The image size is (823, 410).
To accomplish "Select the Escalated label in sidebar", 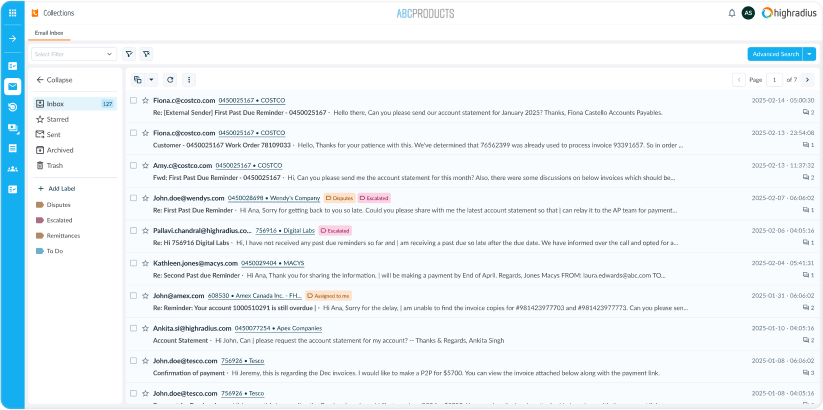I will 54,220.
